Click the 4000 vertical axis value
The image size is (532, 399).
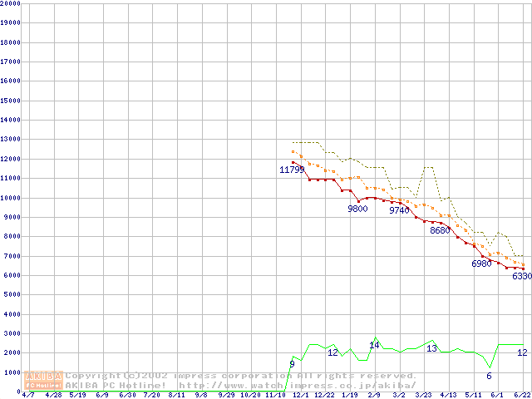coord(12,314)
